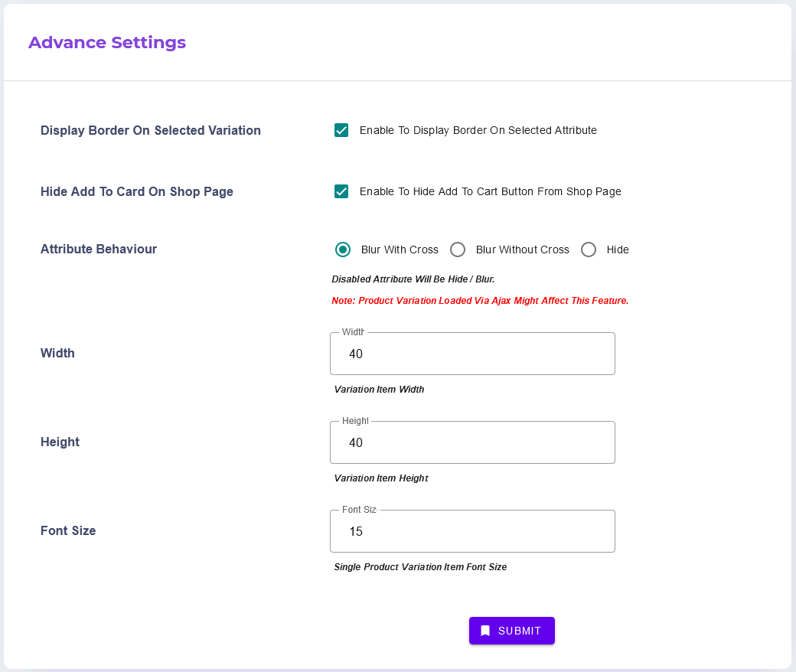Click the Attribute Behaviour row label

pyautogui.click(x=99, y=250)
